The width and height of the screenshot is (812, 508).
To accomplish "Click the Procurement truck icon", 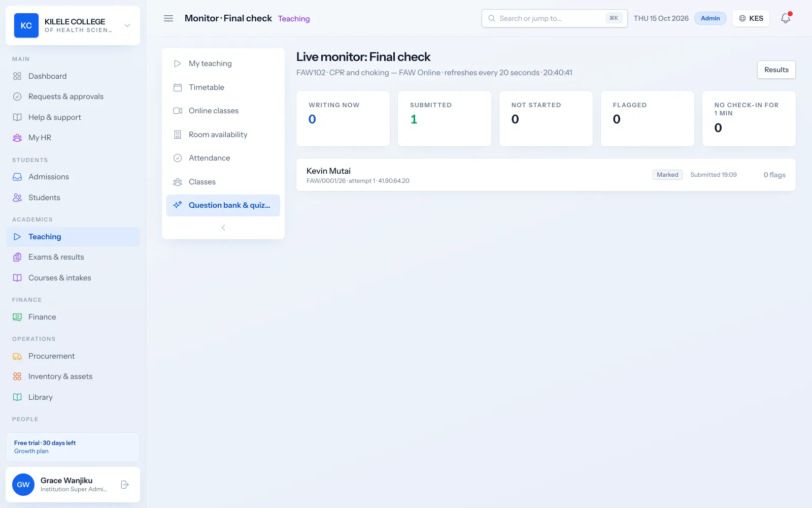I will (17, 356).
